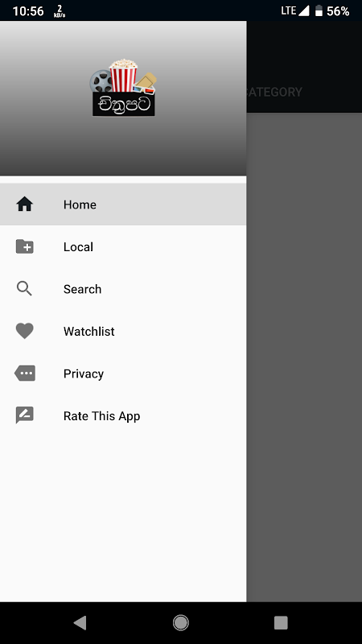362x644 pixels.
Task: Select Home in the drawer menu
Action: (x=123, y=204)
